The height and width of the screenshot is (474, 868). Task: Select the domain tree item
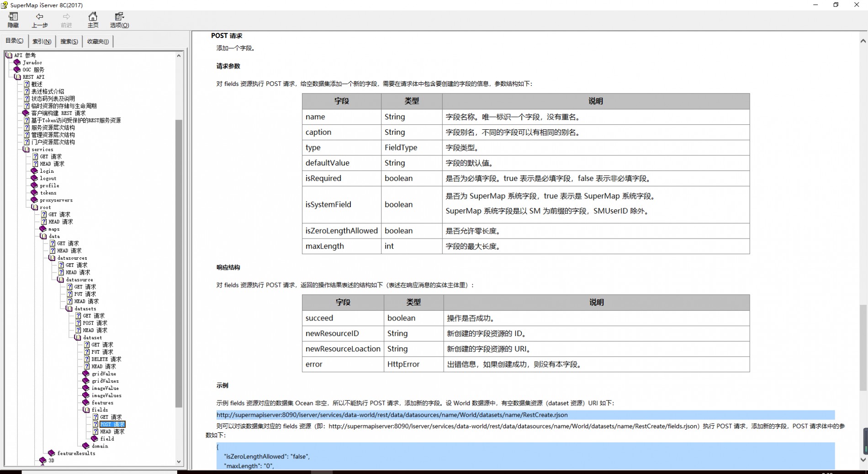tap(100, 446)
